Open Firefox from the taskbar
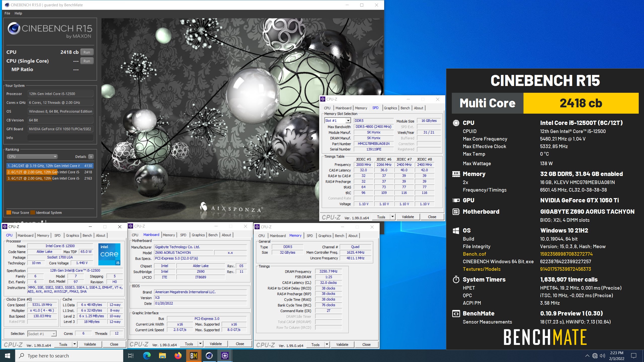Screen dimensions: 644x362 [x=178, y=356]
